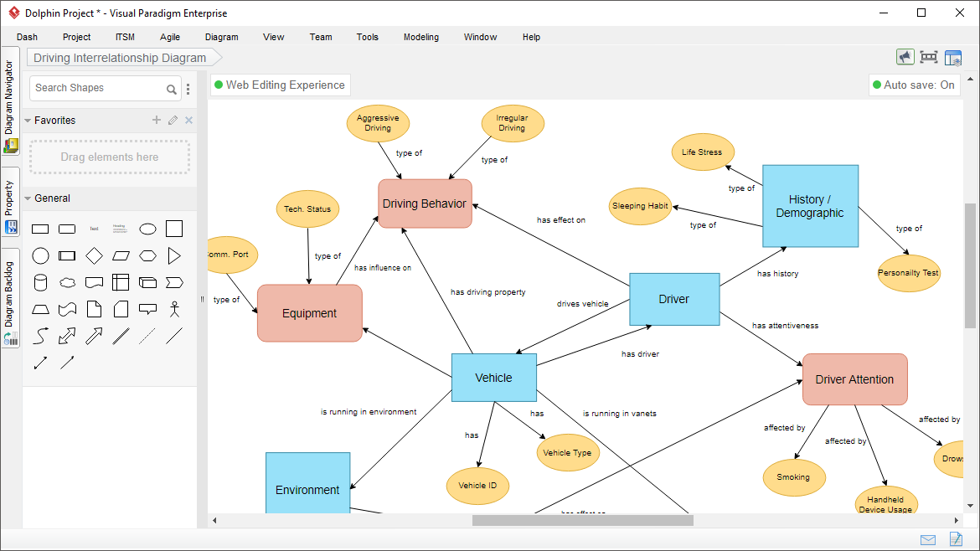
Task: Toggle the Auto save On indicator
Action: click(x=914, y=85)
